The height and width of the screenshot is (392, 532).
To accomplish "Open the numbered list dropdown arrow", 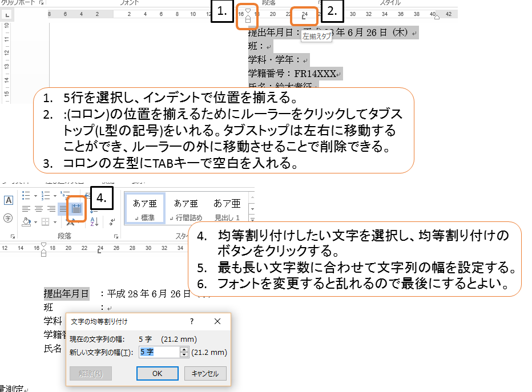I will [x=54, y=195].
